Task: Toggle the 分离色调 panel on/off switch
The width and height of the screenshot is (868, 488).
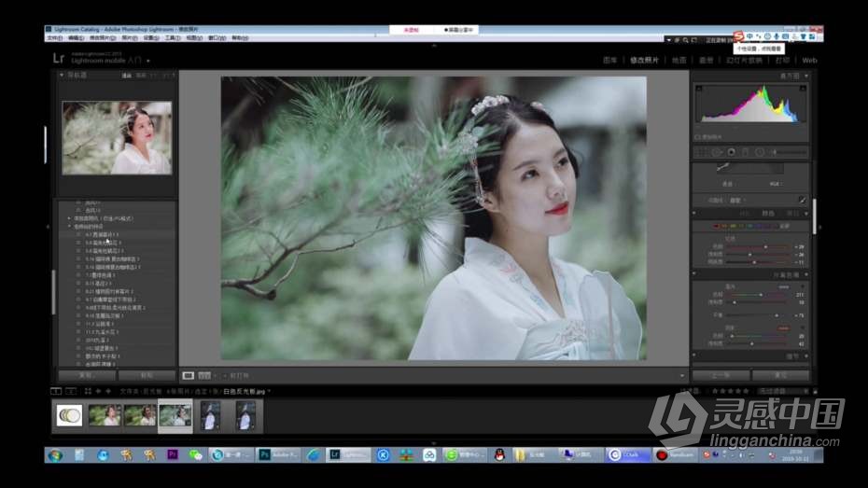Action: [694, 274]
